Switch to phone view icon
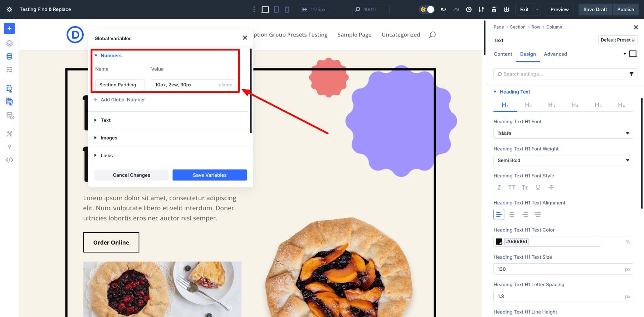This screenshot has height=317, width=644. (x=287, y=9)
